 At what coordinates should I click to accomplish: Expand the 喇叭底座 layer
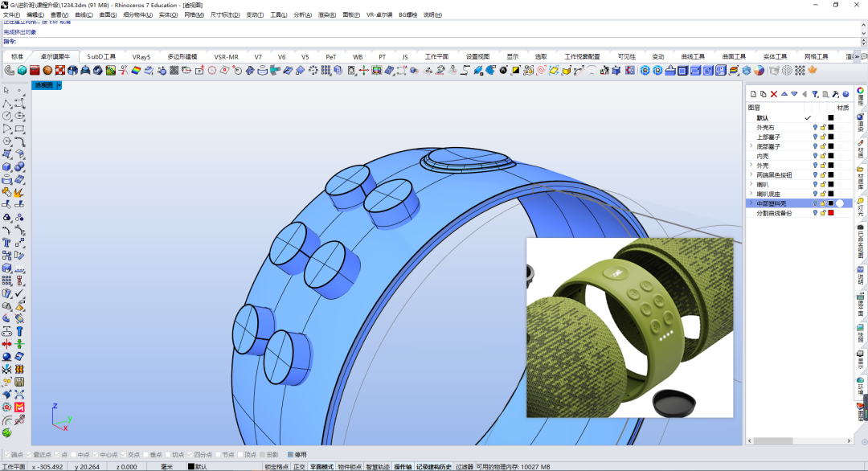(x=751, y=194)
